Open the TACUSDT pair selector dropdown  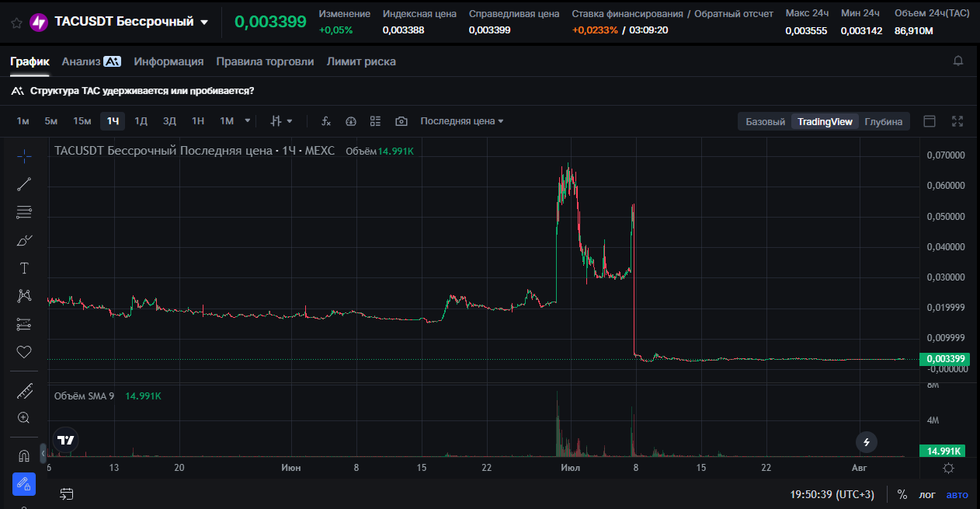[204, 22]
